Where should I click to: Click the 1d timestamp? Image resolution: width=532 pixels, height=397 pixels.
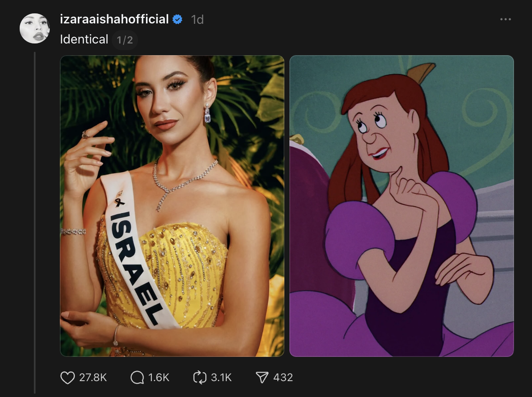pyautogui.click(x=197, y=20)
